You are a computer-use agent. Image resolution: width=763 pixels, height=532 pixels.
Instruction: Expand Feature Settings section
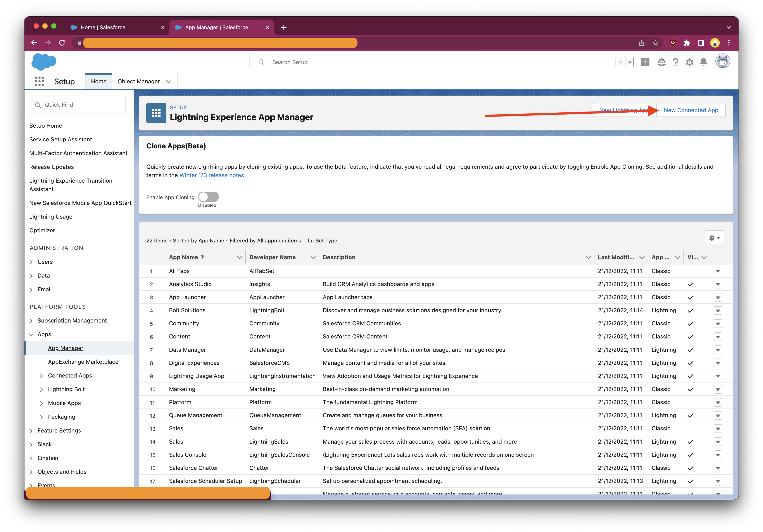[31, 431]
